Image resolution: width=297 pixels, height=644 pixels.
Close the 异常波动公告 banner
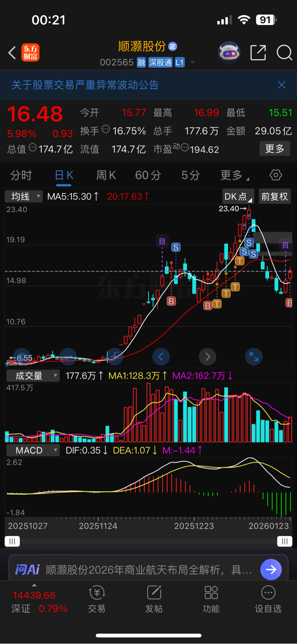tap(282, 85)
